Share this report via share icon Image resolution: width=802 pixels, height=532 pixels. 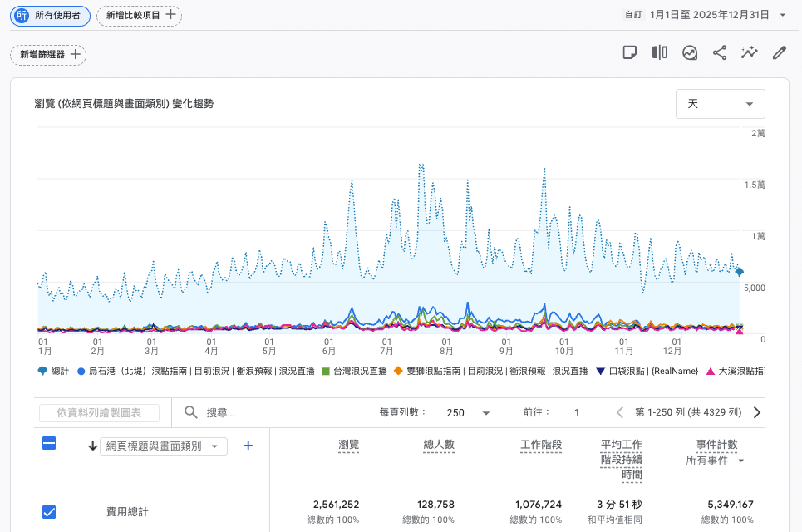[720, 52]
